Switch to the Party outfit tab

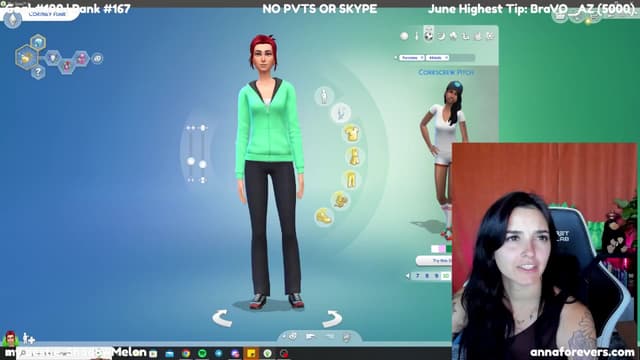click(x=453, y=36)
